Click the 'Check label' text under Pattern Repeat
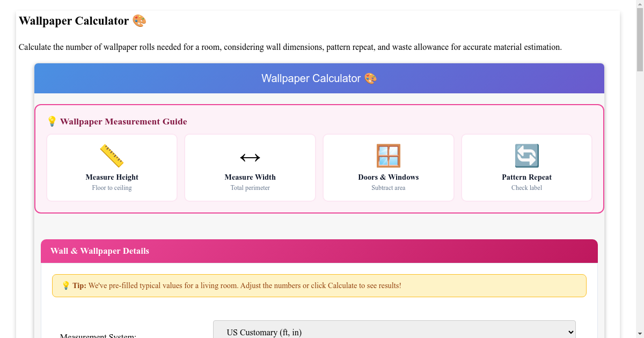 coord(526,188)
